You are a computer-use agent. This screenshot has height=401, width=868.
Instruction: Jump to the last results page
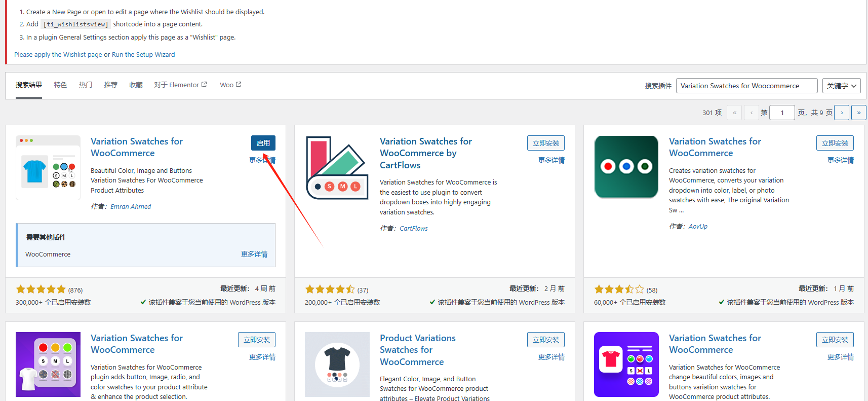tap(859, 113)
